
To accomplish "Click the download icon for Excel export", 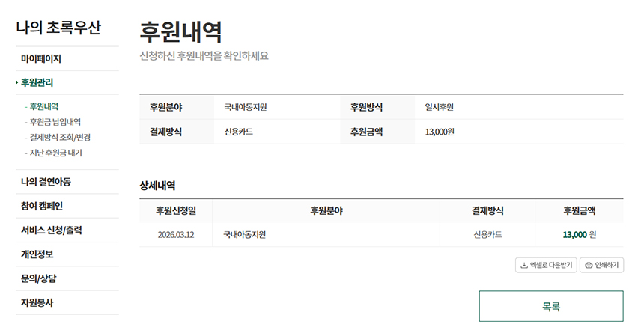I will (523, 266).
